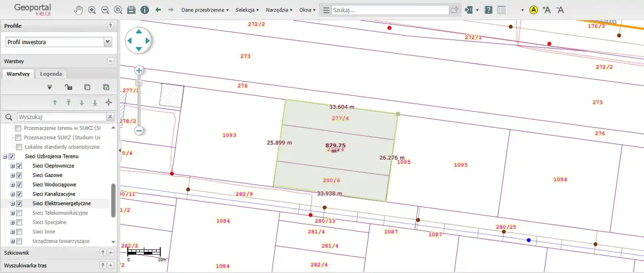Uncheck the Sieci Wodociągowe layer

[19, 185]
